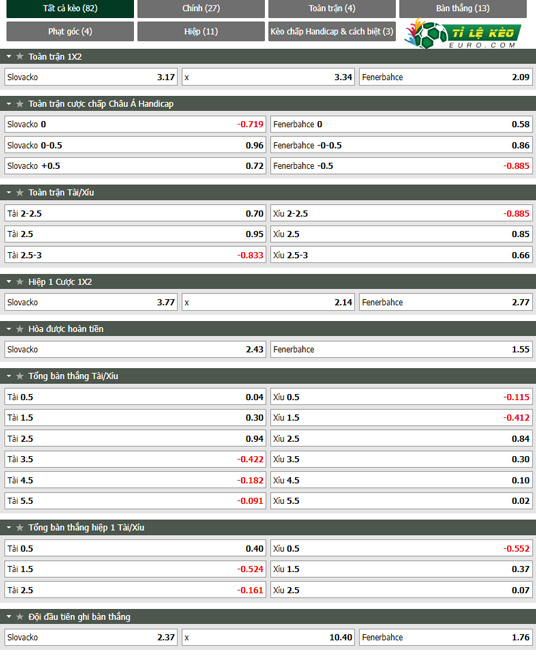Star the Toàn trận cược chấp Châu Á Handicap section
The width and height of the screenshot is (536, 655).
pos(20,104)
